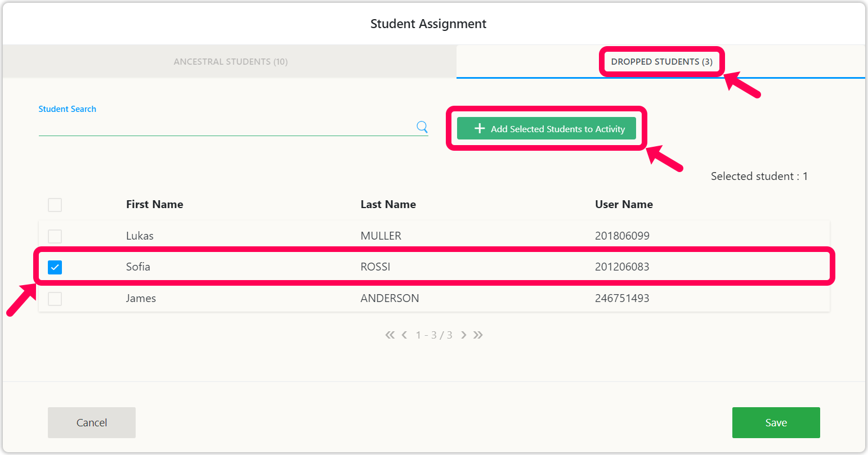Click Add Selected Students to Activity

tap(547, 129)
